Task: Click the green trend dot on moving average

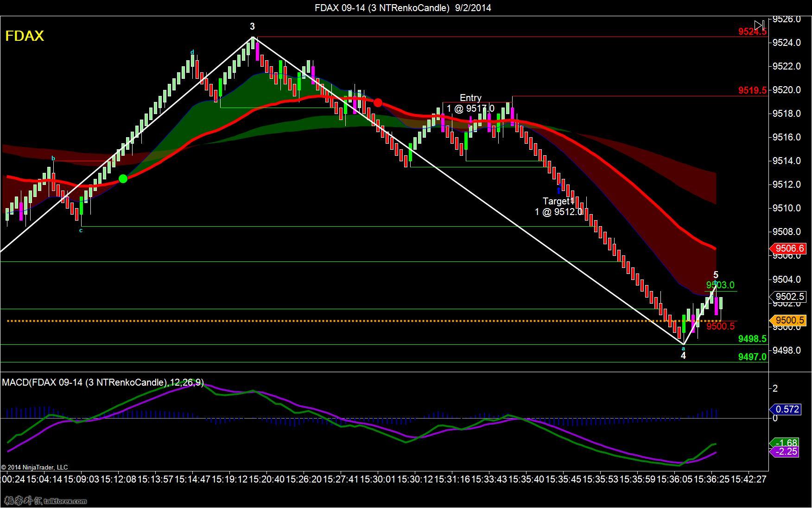Action: [123, 178]
